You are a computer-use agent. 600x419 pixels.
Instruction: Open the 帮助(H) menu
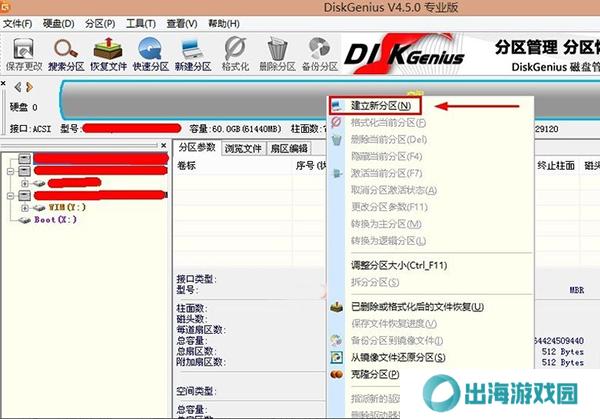[x=224, y=24]
